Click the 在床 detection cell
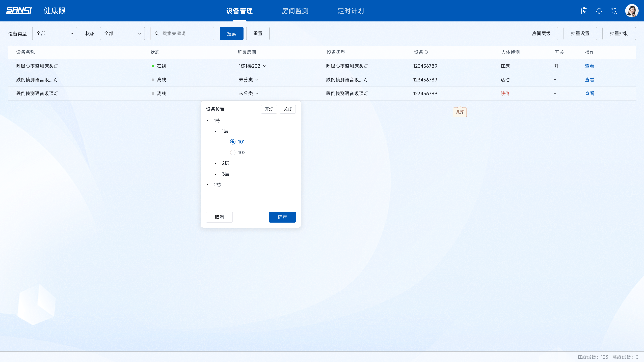The image size is (644, 362). 505,66
